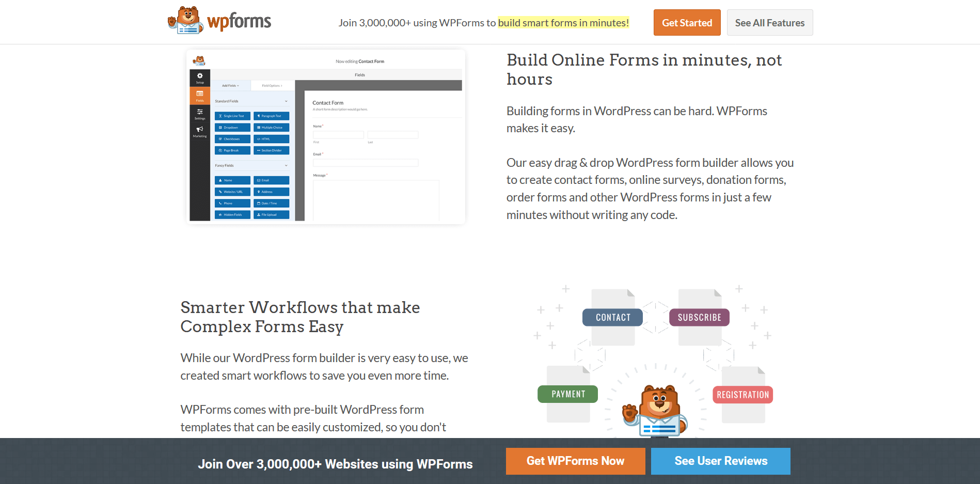Screen dimensions: 980x484
Task: Click the Get Started button
Action: click(x=687, y=22)
